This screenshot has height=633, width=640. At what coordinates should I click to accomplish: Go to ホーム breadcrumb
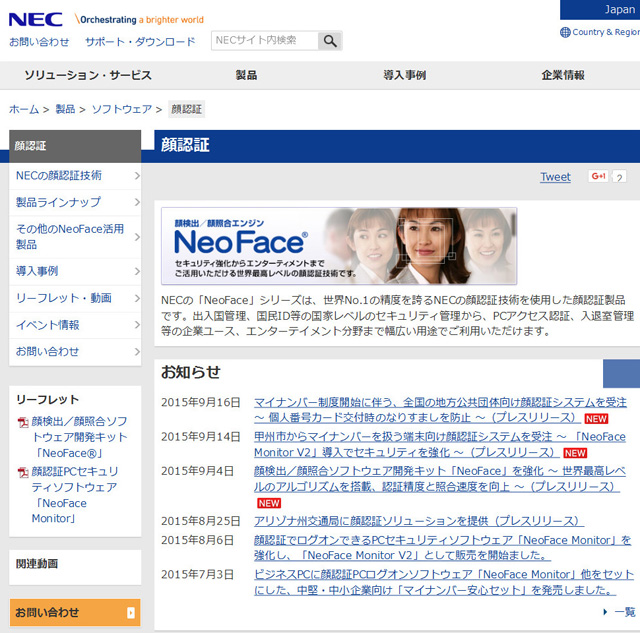24,109
